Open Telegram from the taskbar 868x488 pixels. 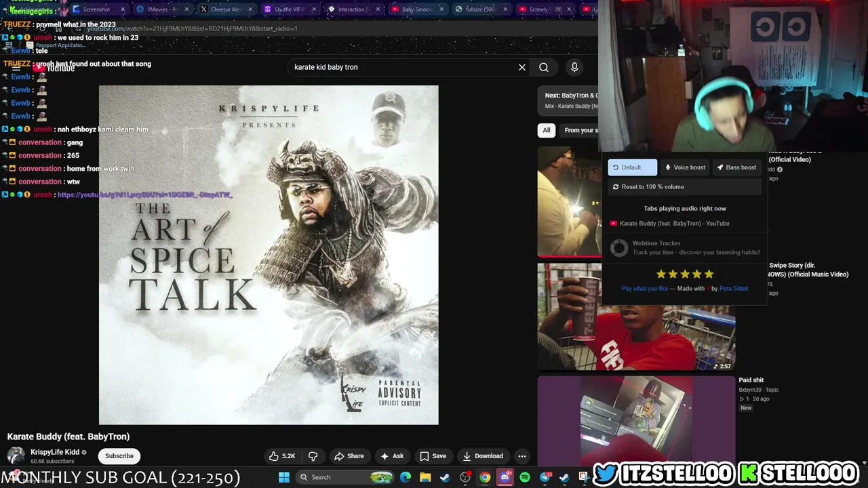click(x=545, y=477)
